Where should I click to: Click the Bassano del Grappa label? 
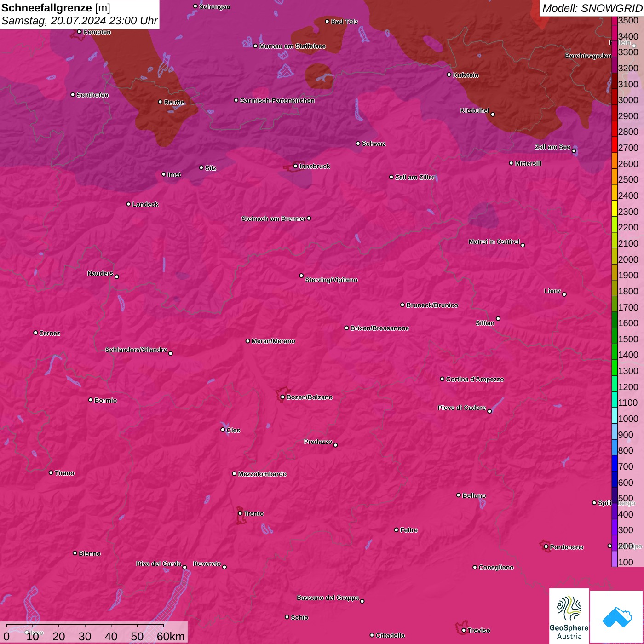click(328, 598)
